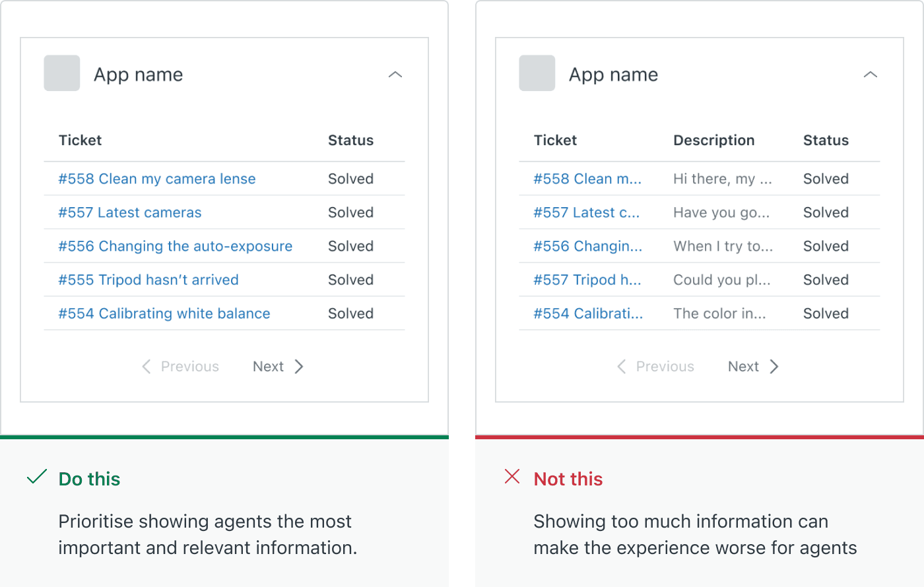This screenshot has height=587, width=924.
Task: Click the green checkmark next to Do this
Action: coord(36,478)
